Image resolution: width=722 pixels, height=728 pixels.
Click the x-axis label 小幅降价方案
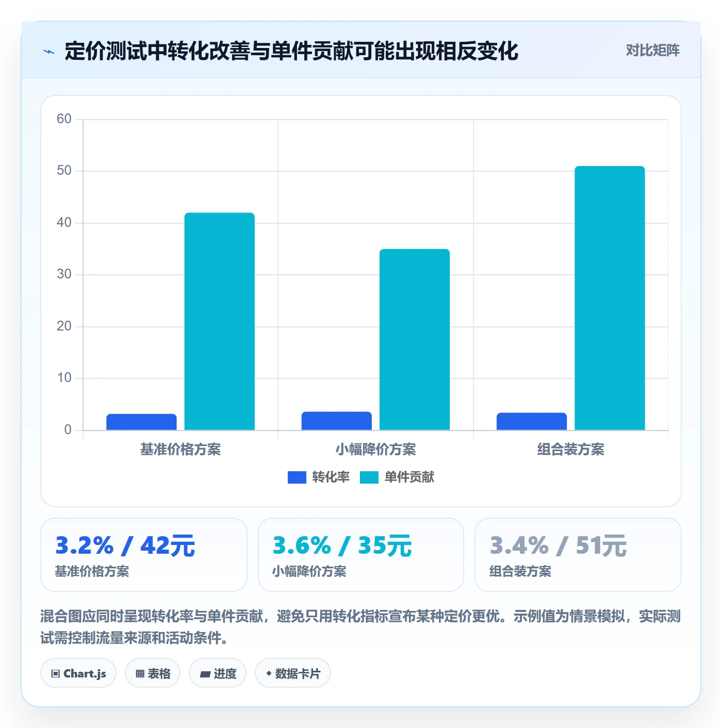[376, 450]
